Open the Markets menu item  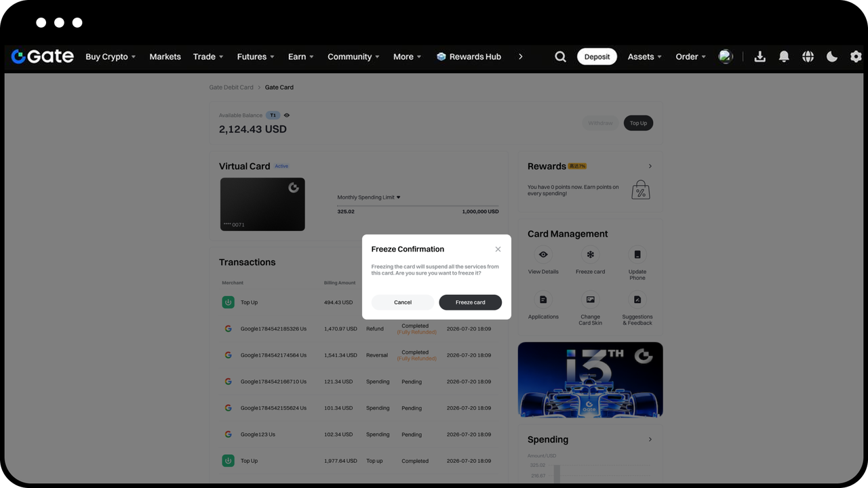(x=165, y=57)
